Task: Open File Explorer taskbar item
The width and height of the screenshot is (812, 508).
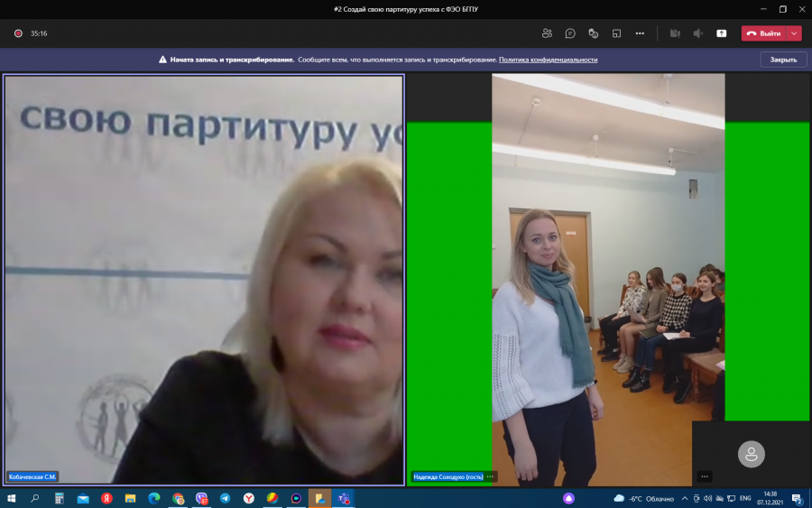Action: click(130, 498)
